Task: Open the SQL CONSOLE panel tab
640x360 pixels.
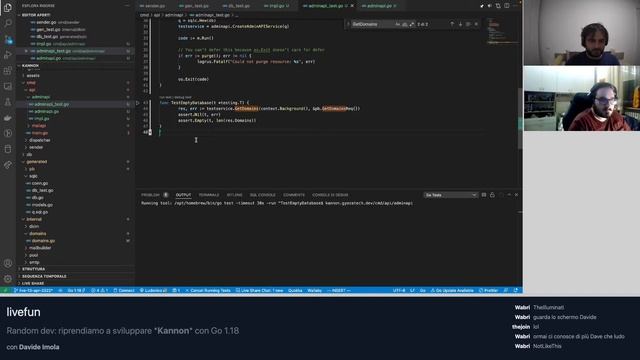Action: (262, 195)
